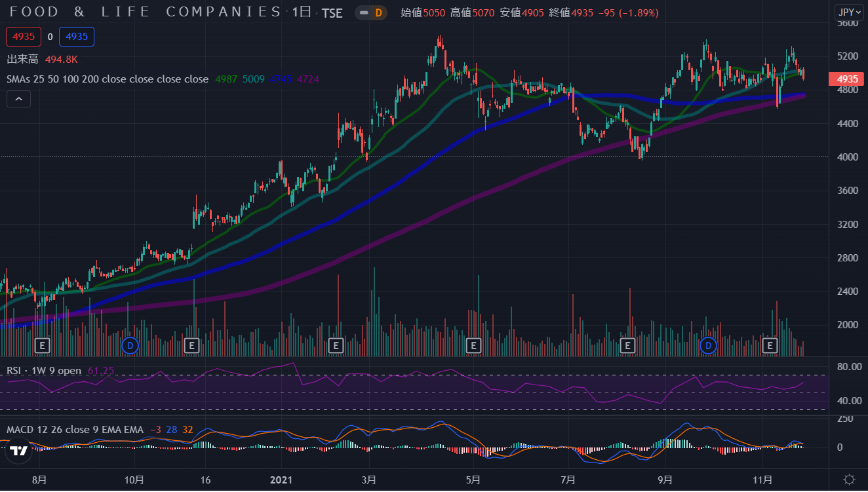Screen dimensions: 868x492
Task: Click the 1日 interval label
Action: point(302,12)
